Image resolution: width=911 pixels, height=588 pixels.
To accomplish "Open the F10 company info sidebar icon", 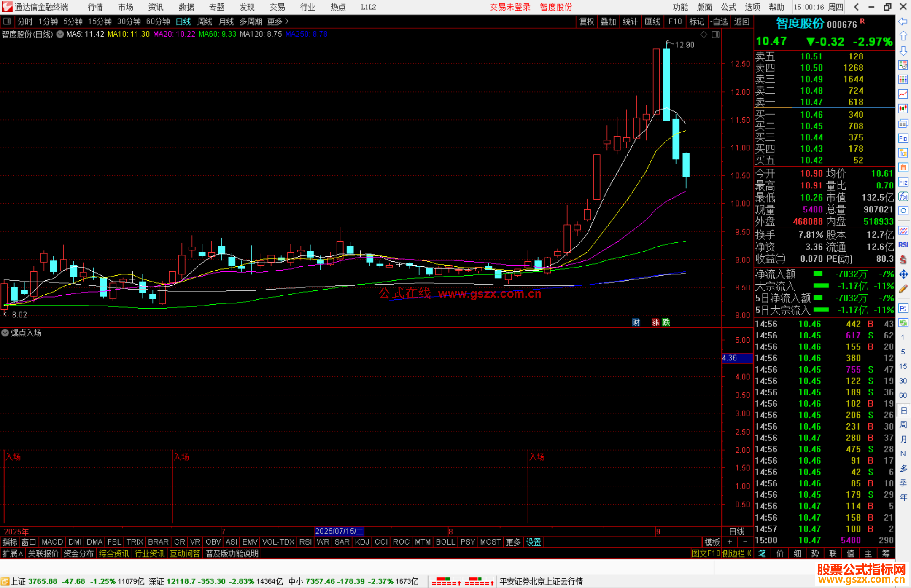I will point(903,138).
